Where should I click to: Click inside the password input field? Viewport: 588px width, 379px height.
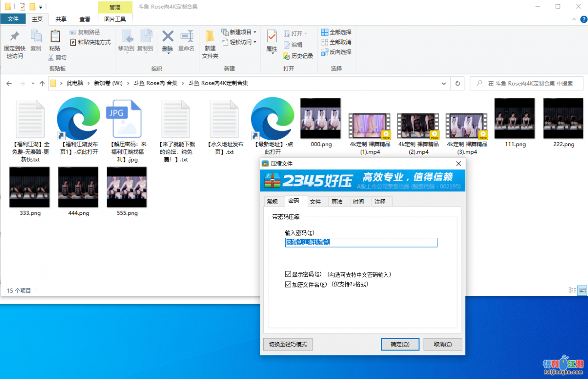point(361,242)
